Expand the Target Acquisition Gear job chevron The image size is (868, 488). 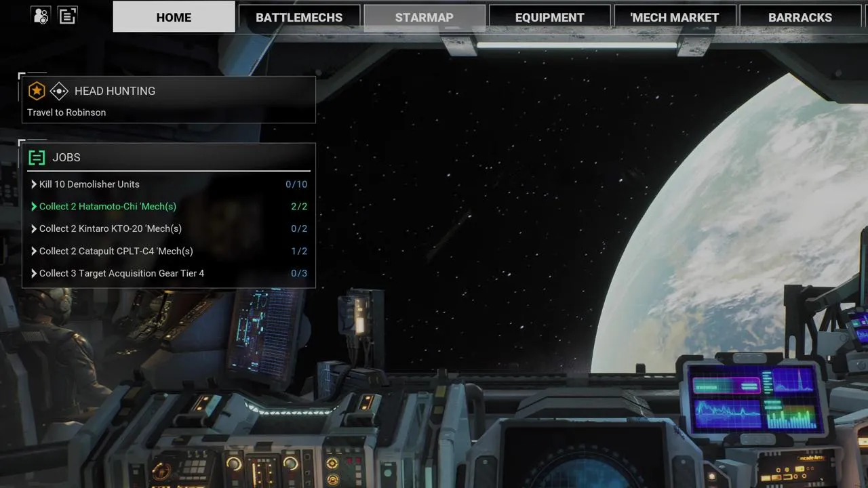pyautogui.click(x=34, y=274)
